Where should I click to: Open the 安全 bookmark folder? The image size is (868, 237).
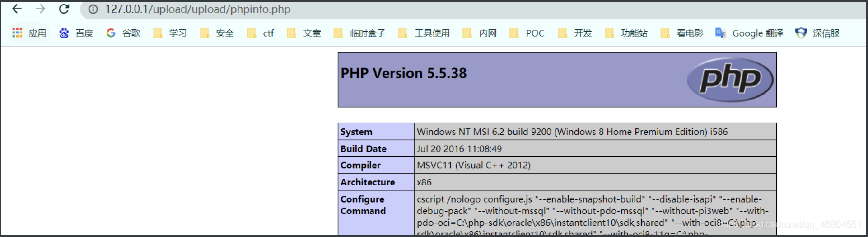(x=217, y=33)
